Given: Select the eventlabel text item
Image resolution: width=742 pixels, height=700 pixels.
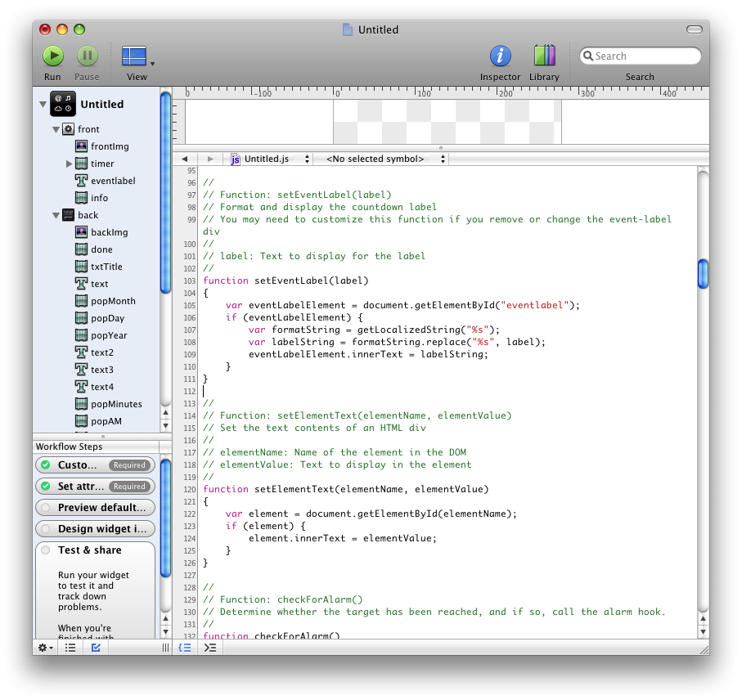Looking at the screenshot, I should [105, 181].
